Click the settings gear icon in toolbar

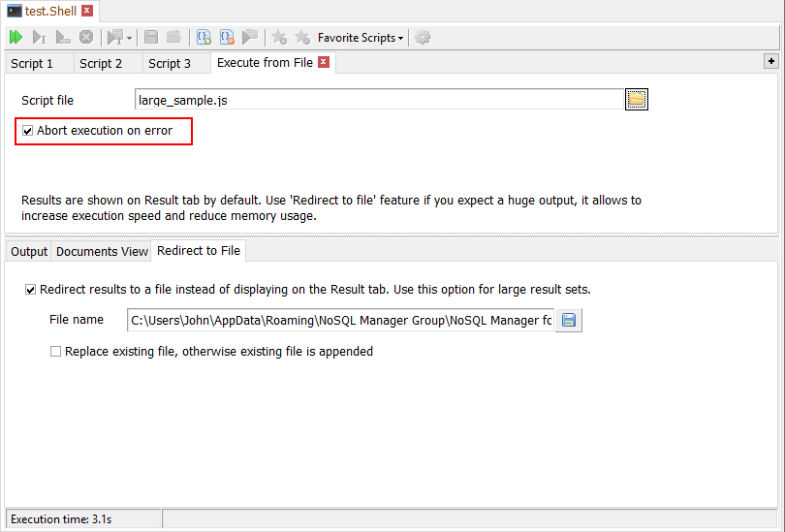(x=423, y=38)
